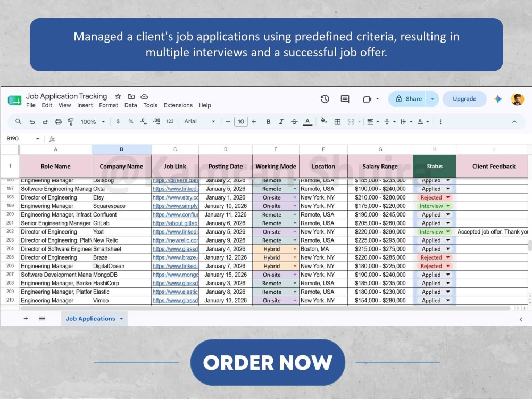The width and height of the screenshot is (532, 399).
Task: Click the Undo arrow icon
Action: [x=32, y=122]
